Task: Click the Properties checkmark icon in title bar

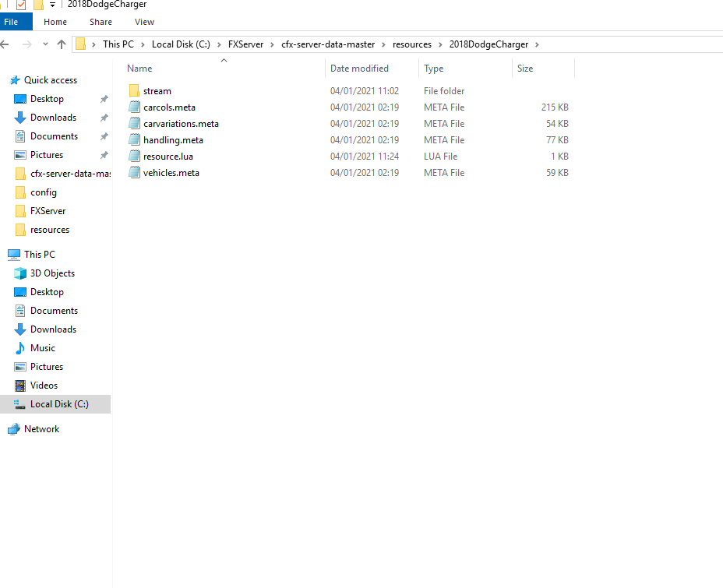Action: point(21,5)
